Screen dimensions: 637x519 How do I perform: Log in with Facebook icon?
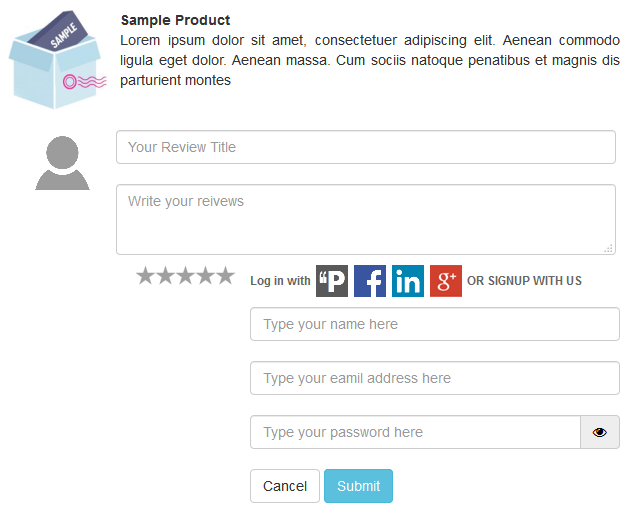tap(370, 281)
